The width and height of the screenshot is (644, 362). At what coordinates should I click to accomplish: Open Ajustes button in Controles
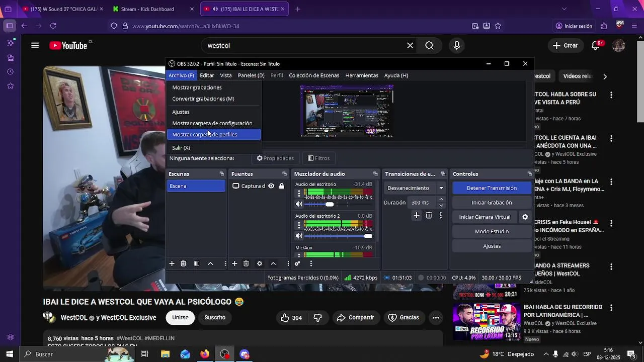[492, 246]
